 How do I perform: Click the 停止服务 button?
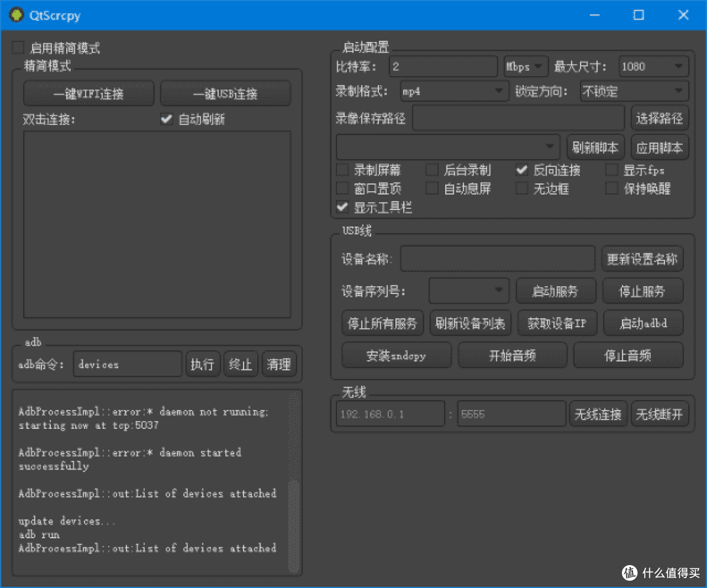pyautogui.click(x=643, y=291)
